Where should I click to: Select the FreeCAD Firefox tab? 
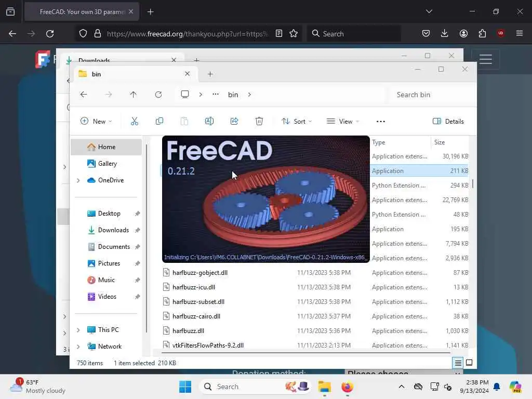pyautogui.click(x=82, y=12)
